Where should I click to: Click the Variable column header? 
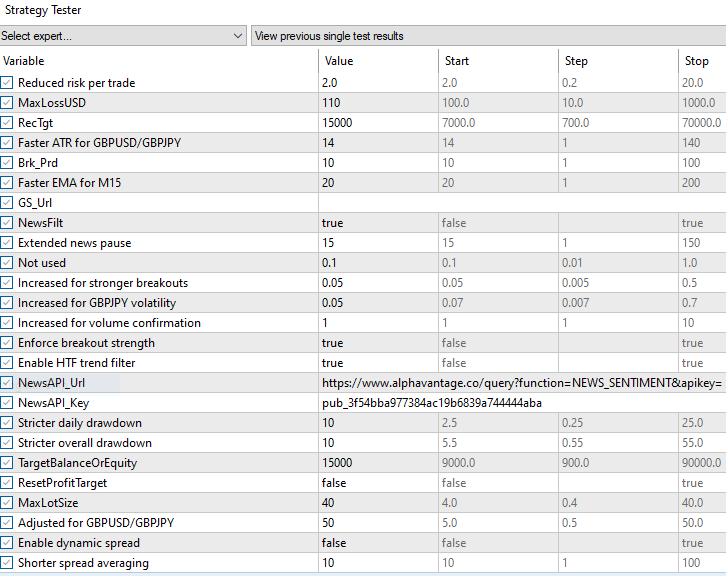[158, 61]
